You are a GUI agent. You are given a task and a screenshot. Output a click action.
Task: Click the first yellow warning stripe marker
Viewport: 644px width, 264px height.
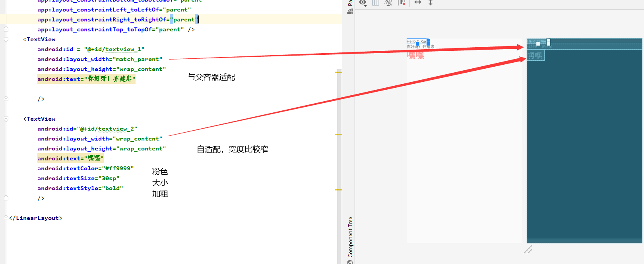(339, 72)
